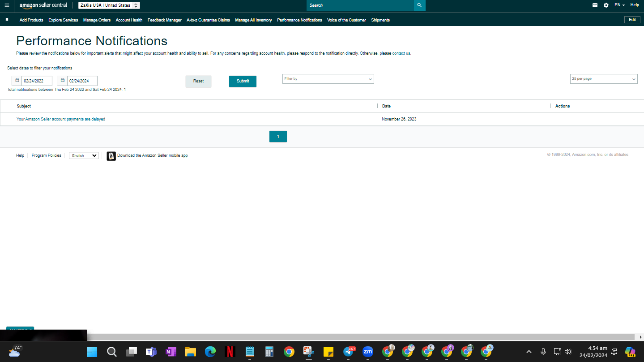Open the top-right Help link

pyautogui.click(x=635, y=5)
